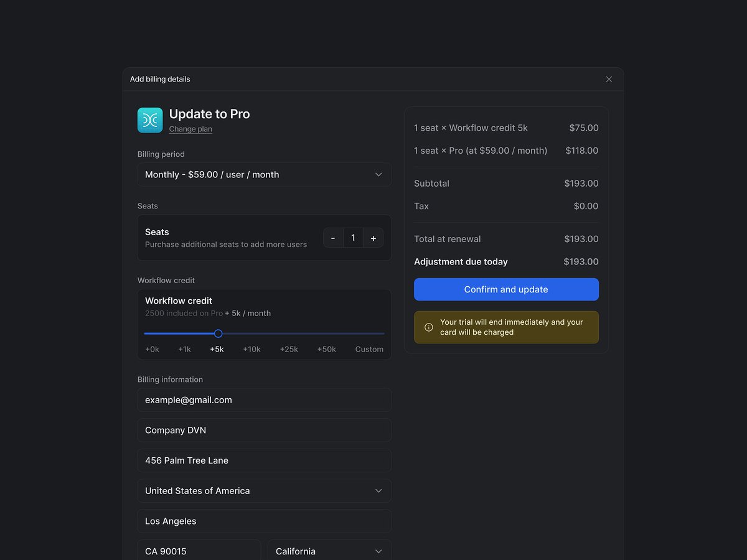Click the 456 Palm Tree Lane address field
The image size is (747, 560).
(264, 460)
